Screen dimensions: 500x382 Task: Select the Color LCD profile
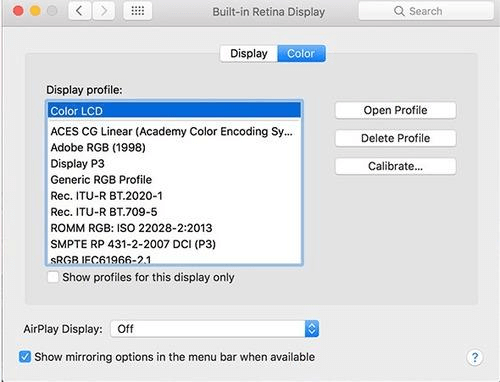[174, 111]
